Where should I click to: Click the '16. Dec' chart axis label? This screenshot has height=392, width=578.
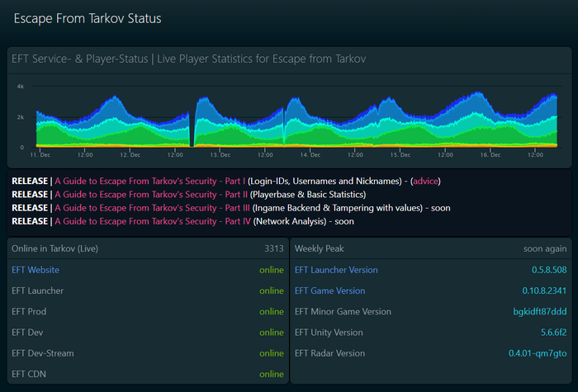[490, 155]
